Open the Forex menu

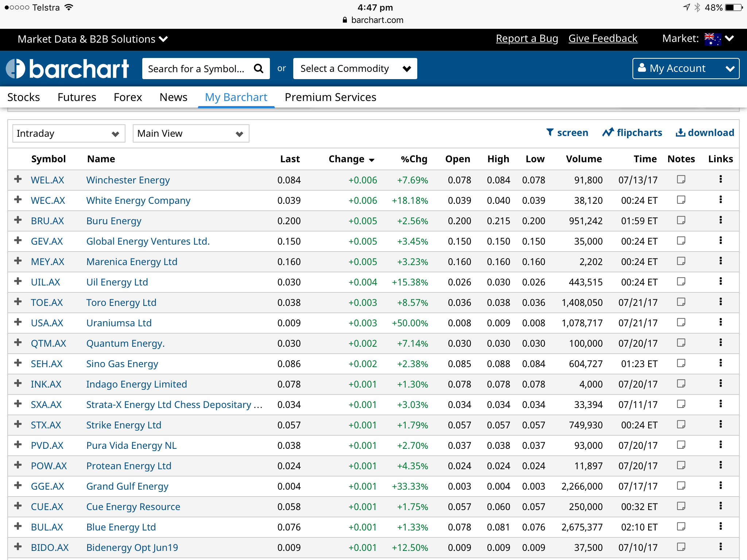(x=128, y=97)
